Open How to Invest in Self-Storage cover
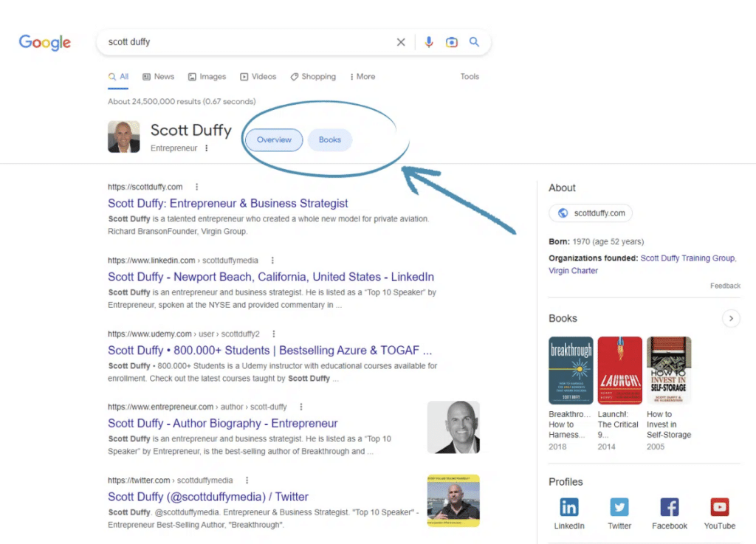The height and width of the screenshot is (544, 756). (x=669, y=371)
